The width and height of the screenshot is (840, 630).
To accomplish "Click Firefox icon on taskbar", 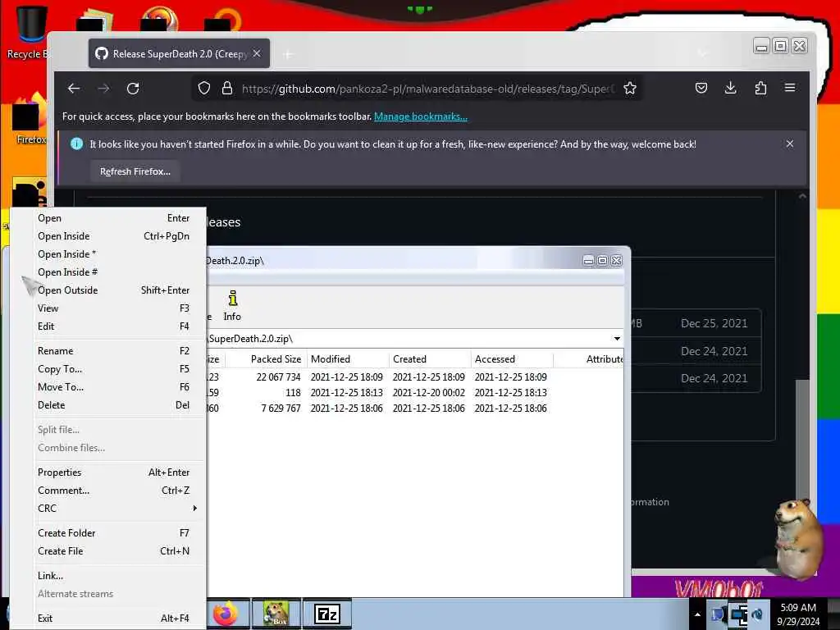I will (x=226, y=614).
